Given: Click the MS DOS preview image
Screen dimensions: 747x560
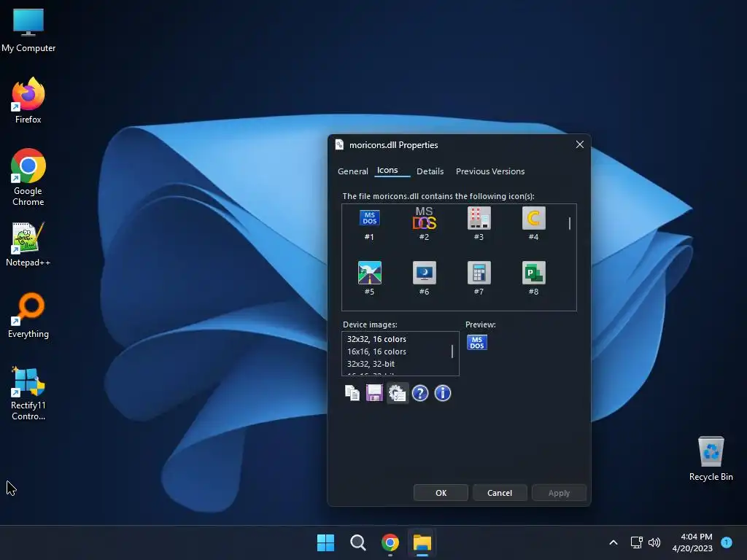Looking at the screenshot, I should (x=477, y=343).
